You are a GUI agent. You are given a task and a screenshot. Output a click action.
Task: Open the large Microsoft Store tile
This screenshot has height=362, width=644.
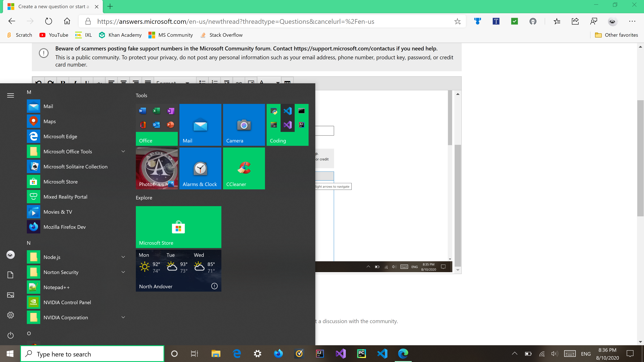[x=178, y=227]
